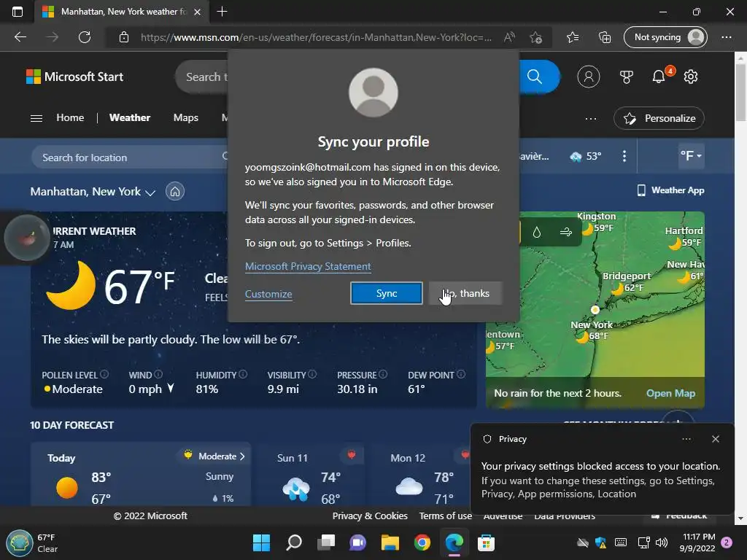Viewport: 747px width, 560px height.
Task: Open the clock showing 11:17 PM
Action: click(x=699, y=542)
